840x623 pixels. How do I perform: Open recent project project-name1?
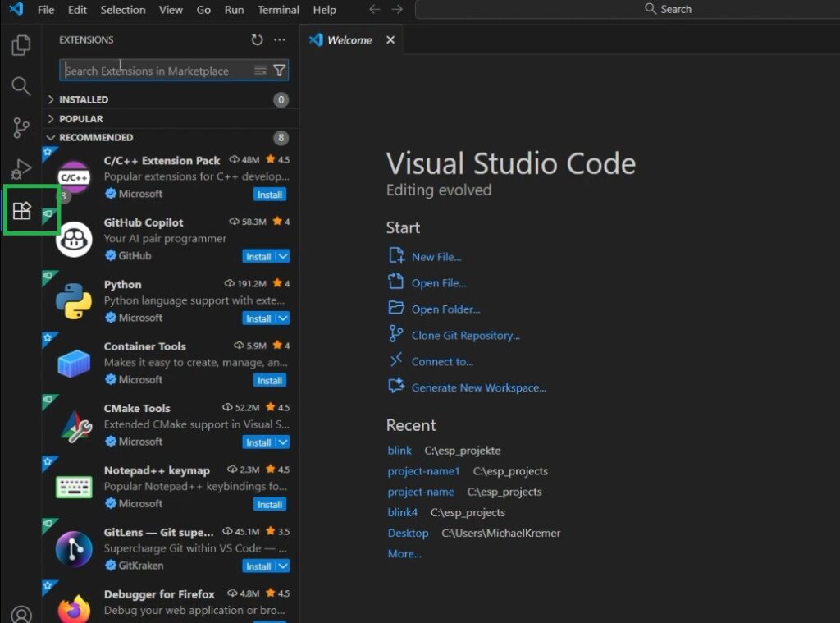coord(423,471)
